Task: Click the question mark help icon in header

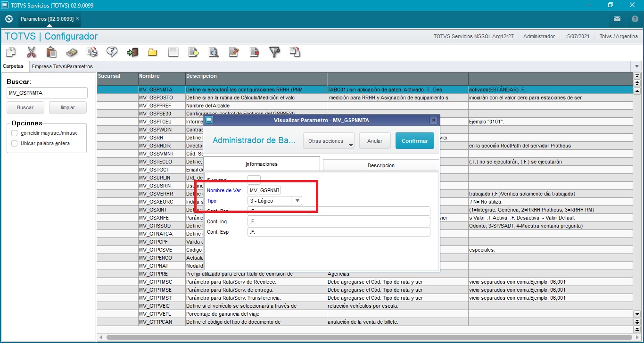Action: (635, 19)
